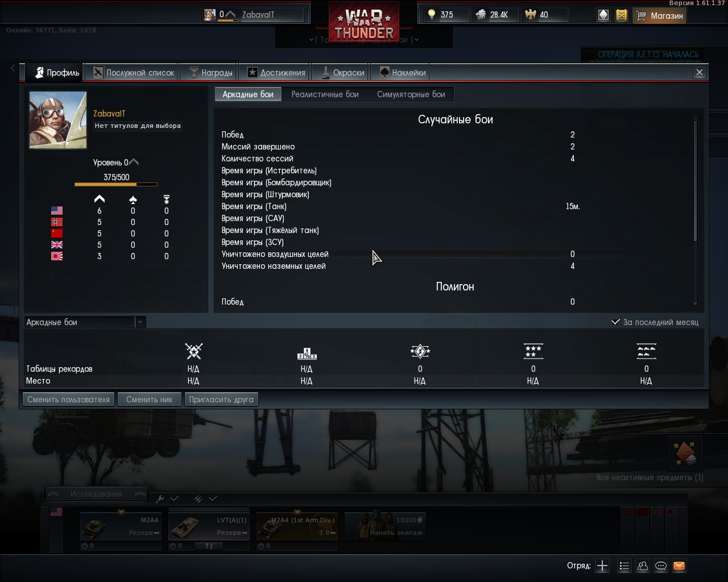Click the stars leaderboard icon
The height and width of the screenshot is (582, 728).
(x=533, y=351)
